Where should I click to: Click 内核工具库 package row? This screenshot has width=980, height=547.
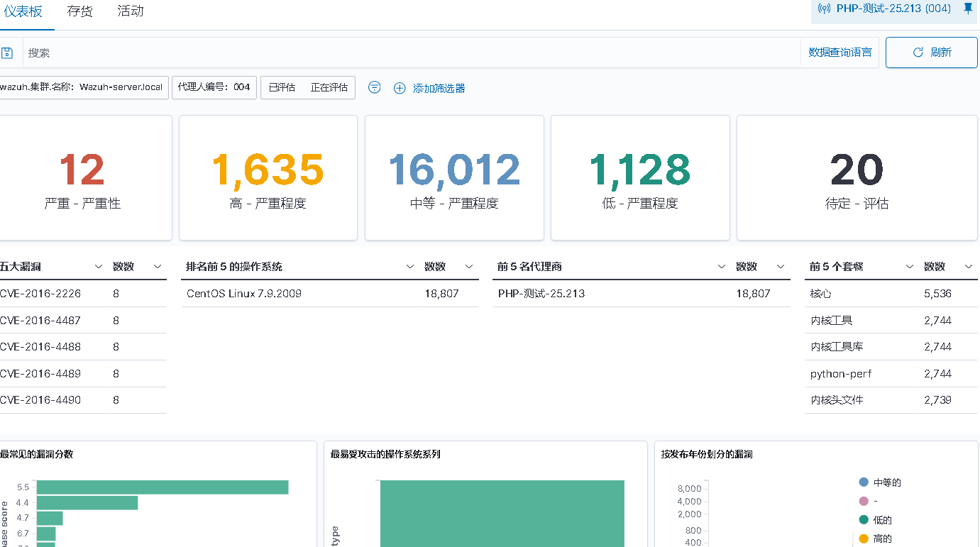(891, 347)
